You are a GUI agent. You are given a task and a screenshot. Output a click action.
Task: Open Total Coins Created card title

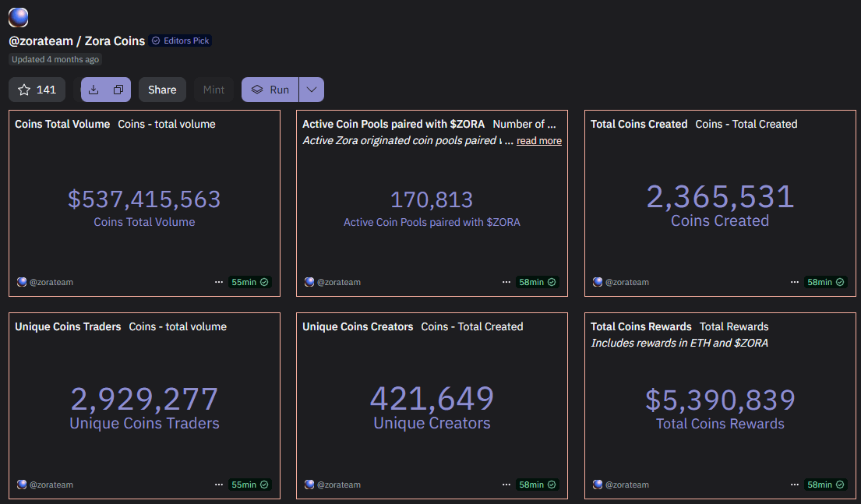639,124
